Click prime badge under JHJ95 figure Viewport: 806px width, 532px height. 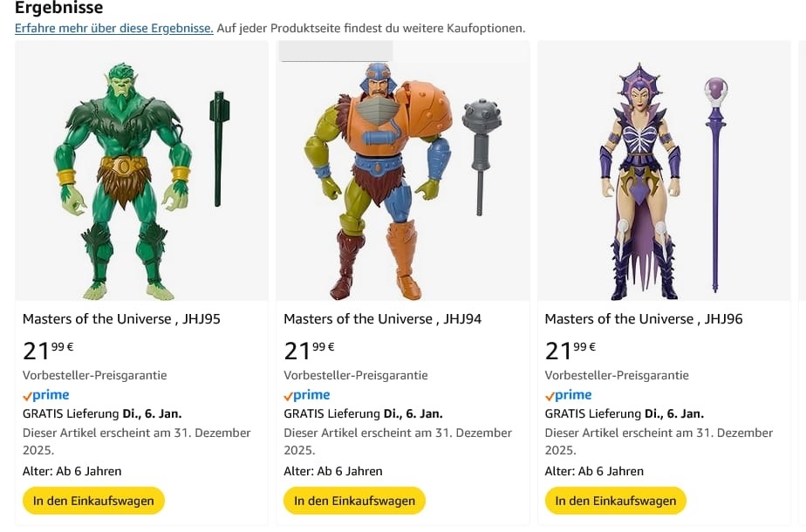[46, 395]
